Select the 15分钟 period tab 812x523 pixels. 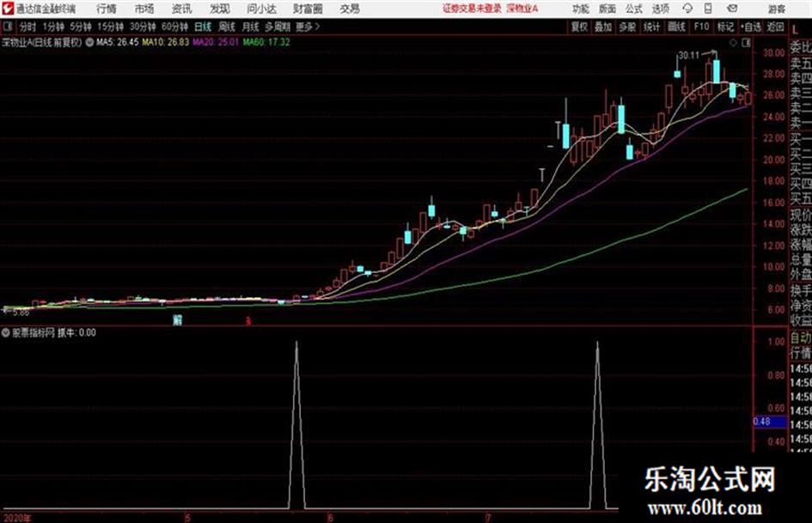(110, 27)
